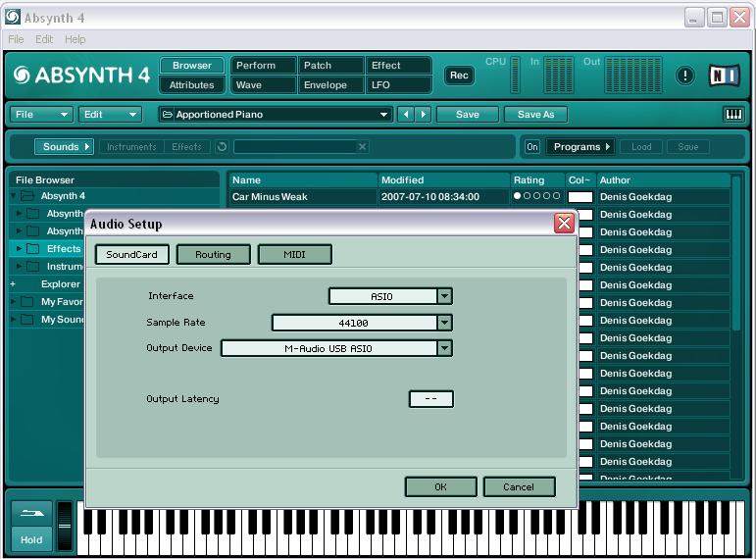Click Car Minus Weak color swatch
756x559 pixels.
[580, 197]
